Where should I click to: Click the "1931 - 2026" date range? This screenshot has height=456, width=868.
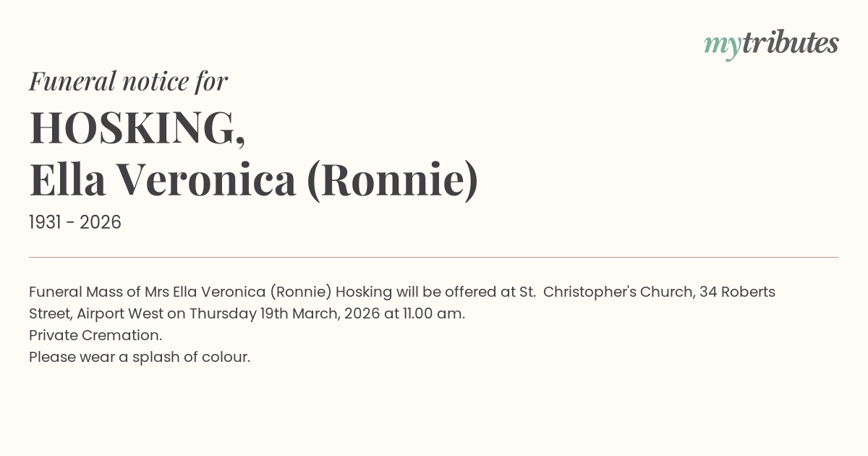coord(75,222)
